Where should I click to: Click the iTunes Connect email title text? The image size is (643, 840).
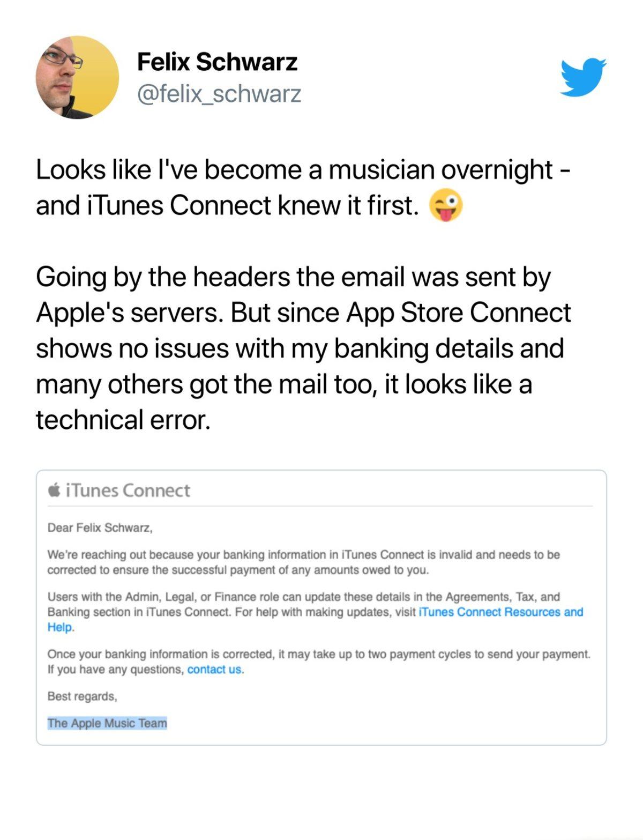[128, 489]
